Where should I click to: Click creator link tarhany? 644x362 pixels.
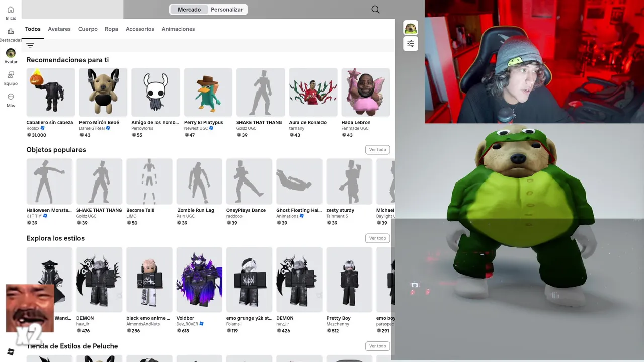pos(297,128)
